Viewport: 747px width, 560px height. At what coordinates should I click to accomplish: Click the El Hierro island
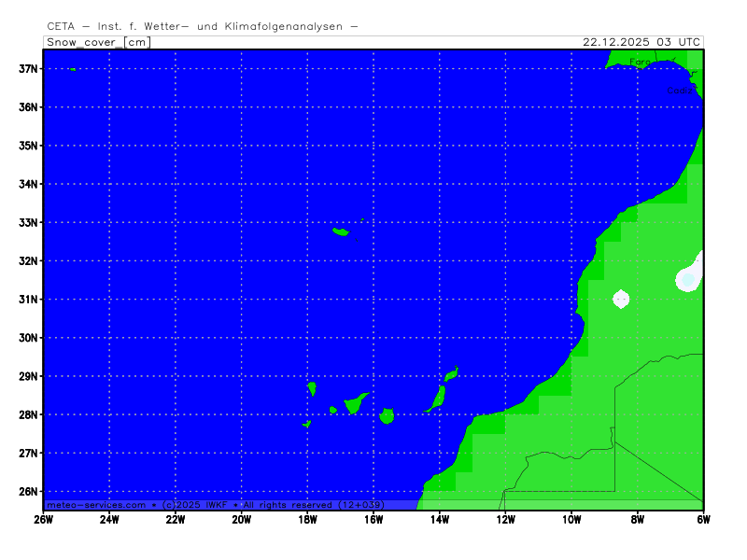click(x=306, y=425)
